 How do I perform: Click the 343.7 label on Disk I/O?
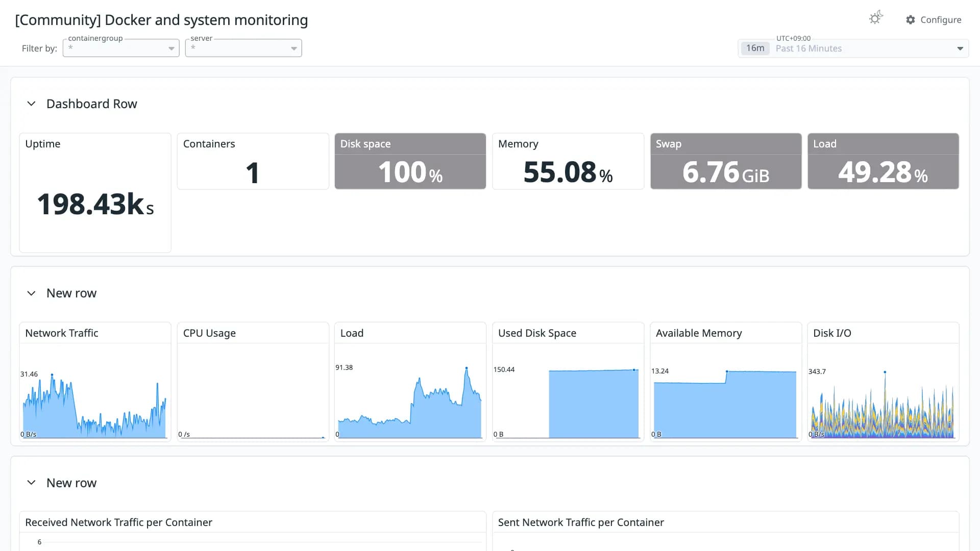click(817, 371)
